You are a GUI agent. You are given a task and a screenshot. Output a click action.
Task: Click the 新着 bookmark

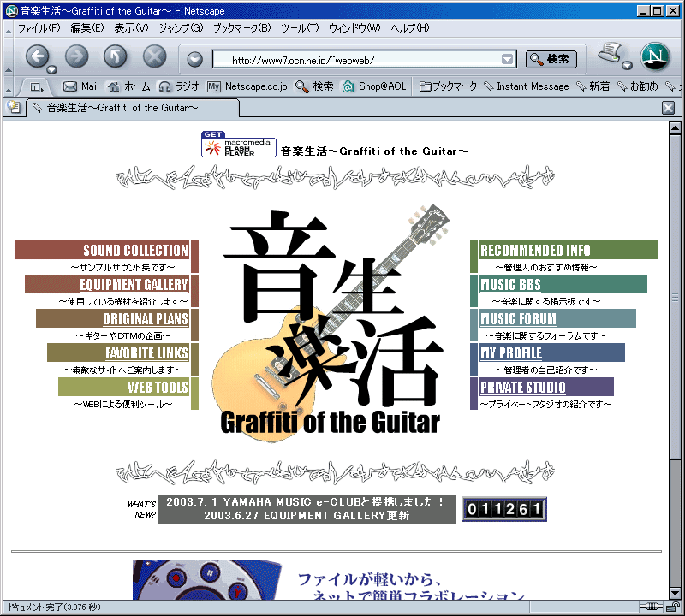[593, 86]
